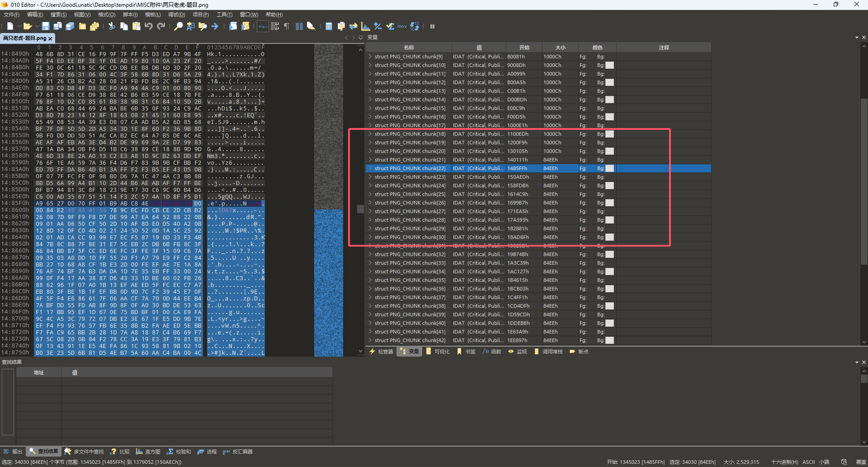This screenshot has width=868, height=467.
Task: Click the 名称 column header
Action: [409, 48]
